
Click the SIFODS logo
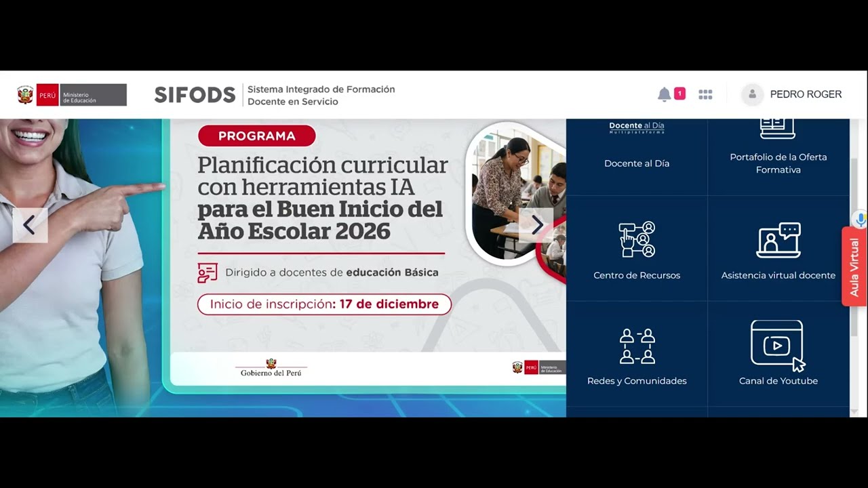195,95
